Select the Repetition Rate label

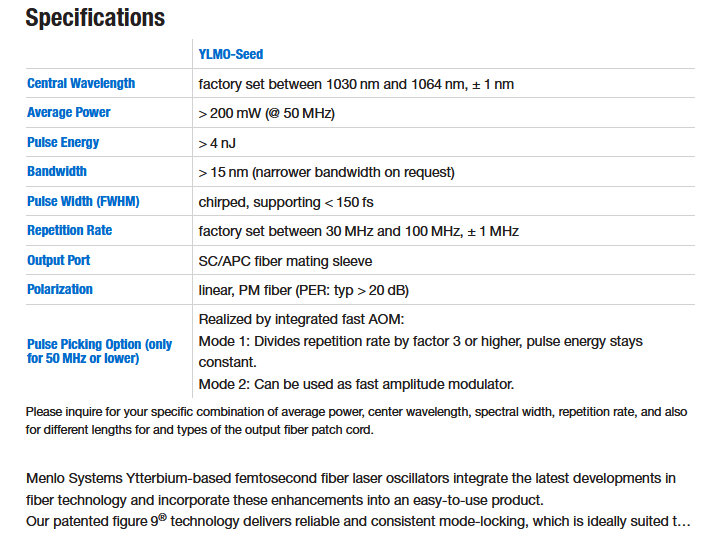point(69,230)
